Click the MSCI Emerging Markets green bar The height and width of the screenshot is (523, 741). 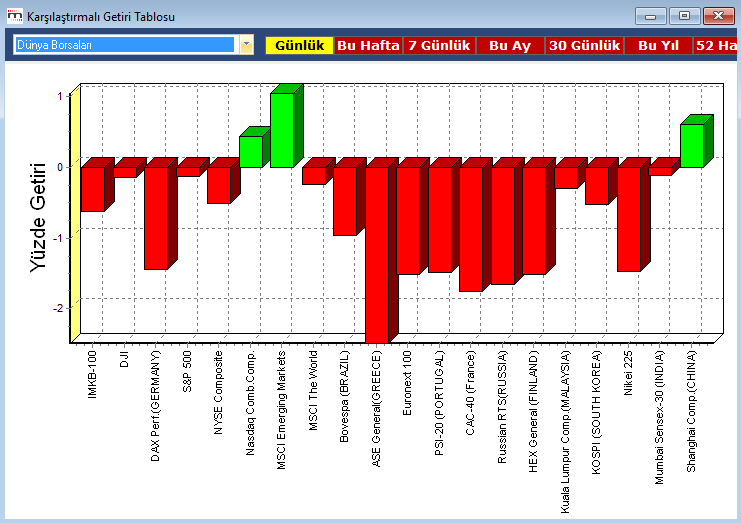[x=282, y=130]
